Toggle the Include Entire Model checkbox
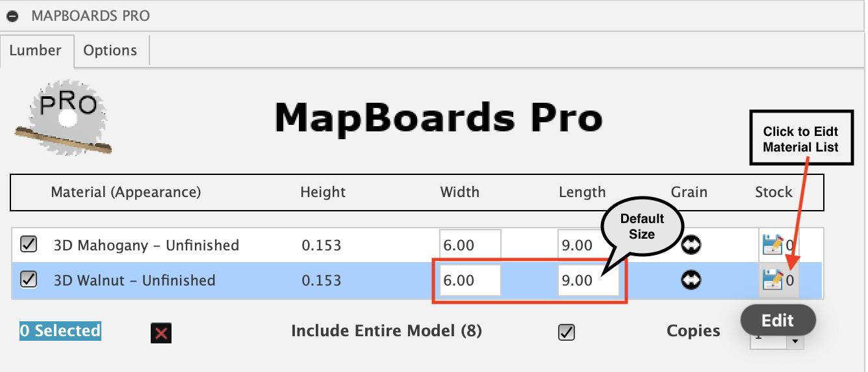Viewport: 868px width, 372px height. 567,332
